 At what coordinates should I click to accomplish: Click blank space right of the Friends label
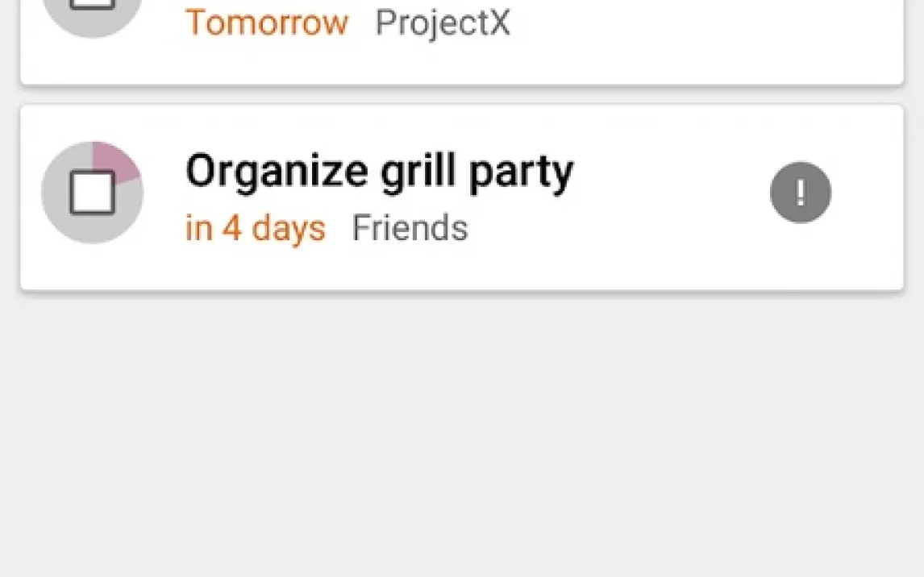tap(613, 230)
